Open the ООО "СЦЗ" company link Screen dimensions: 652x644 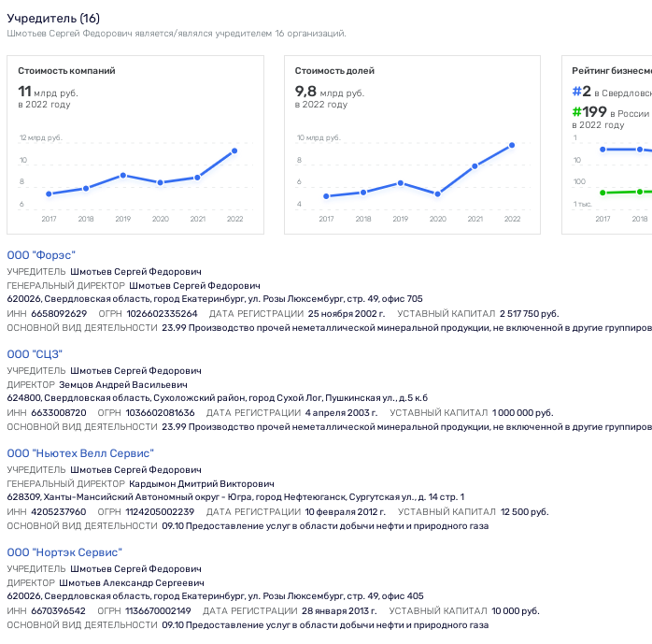35,354
